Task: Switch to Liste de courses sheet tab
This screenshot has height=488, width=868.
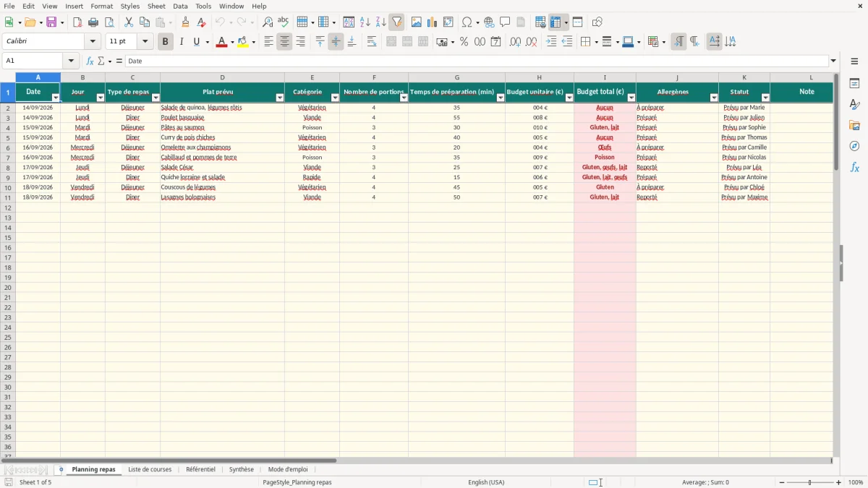Action: (x=150, y=470)
